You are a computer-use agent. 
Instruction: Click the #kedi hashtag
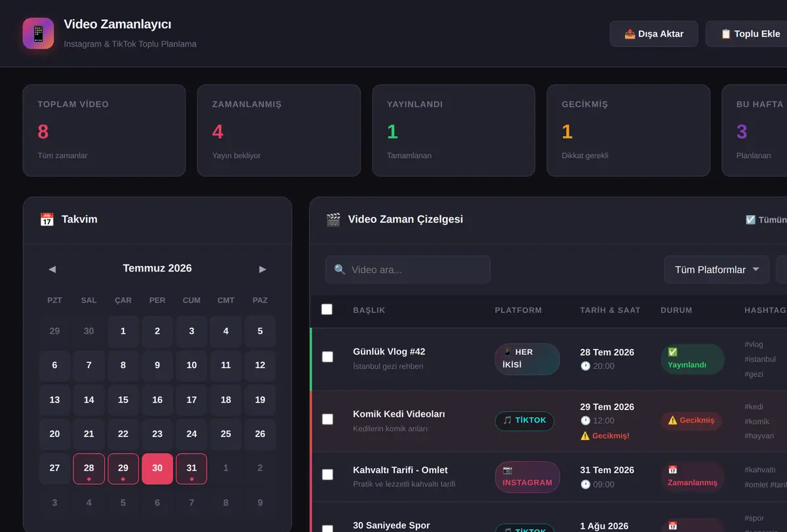point(754,407)
